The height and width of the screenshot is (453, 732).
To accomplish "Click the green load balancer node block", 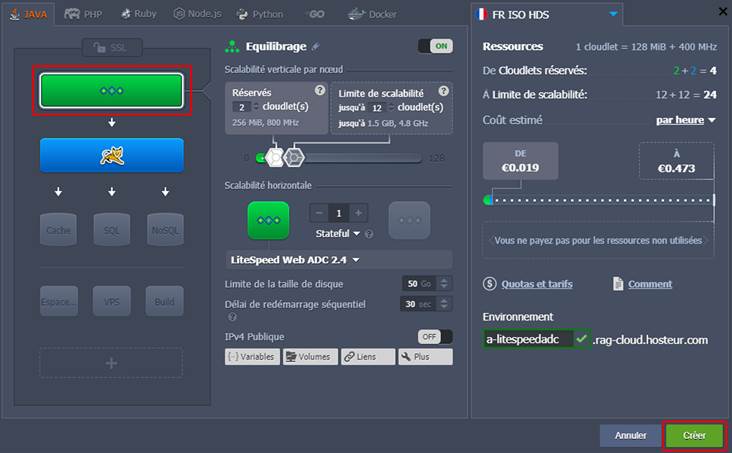I will pos(111,90).
